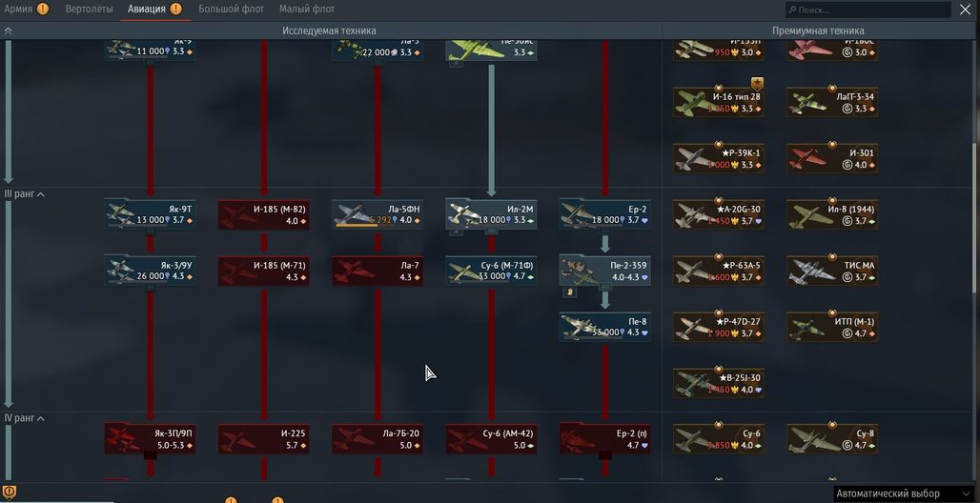The image size is (980, 503).
Task: Select the locked Су-6 (АМ-42) aircraft
Action: (491, 438)
